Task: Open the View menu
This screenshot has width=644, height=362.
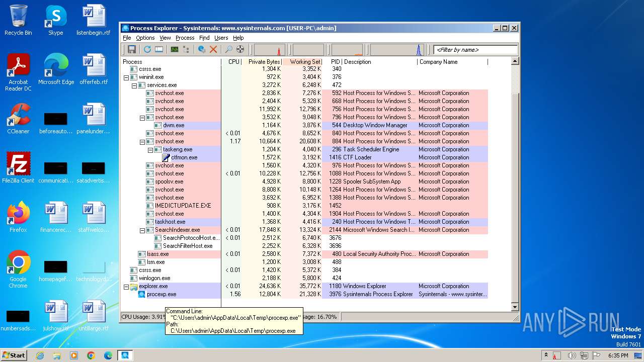Action: coord(165,38)
